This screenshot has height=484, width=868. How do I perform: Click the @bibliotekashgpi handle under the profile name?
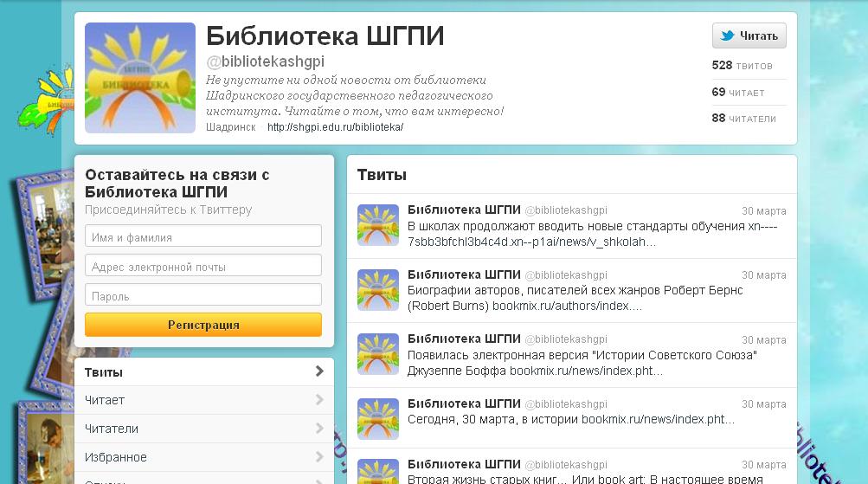[265, 61]
